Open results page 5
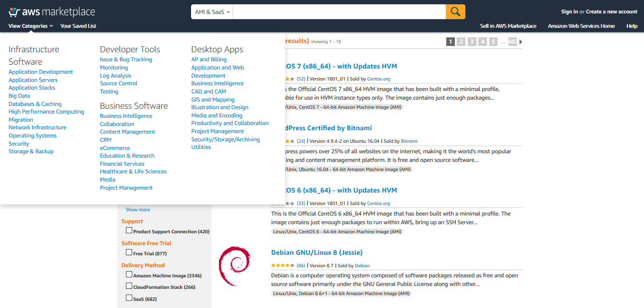Image resolution: width=644 pixels, height=308 pixels. coord(494,42)
